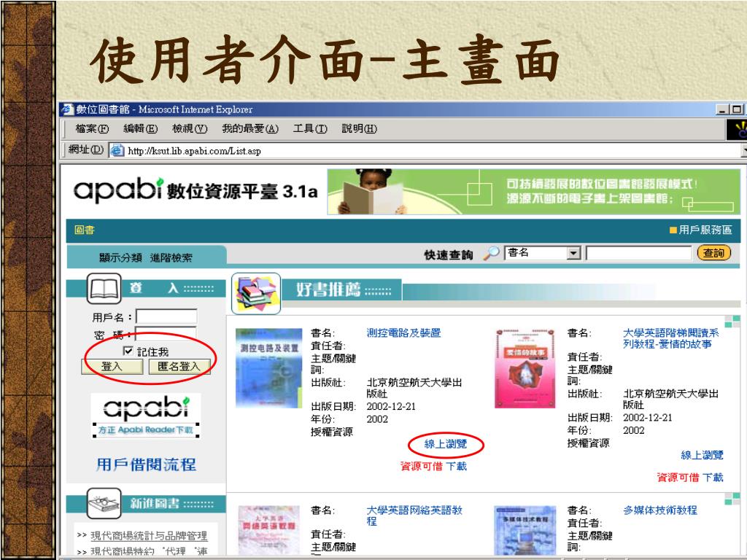
Task: Click 線上瀏覽 for 愛情的故事 book
Action: 703,455
